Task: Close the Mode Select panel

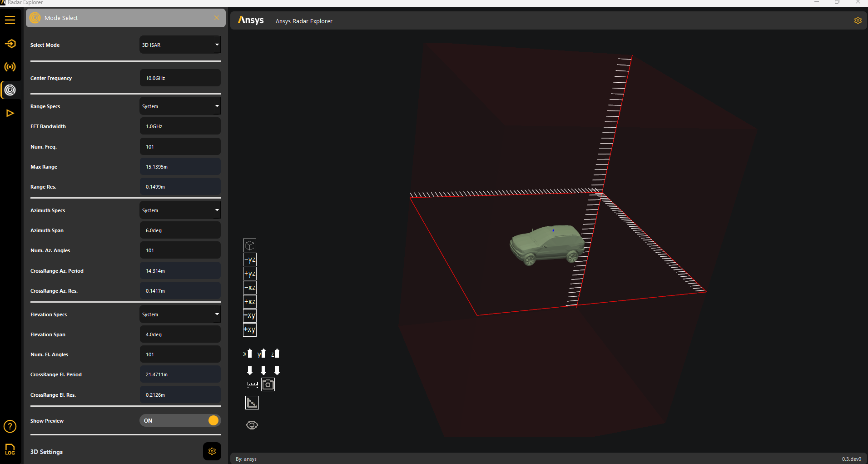Action: (217, 18)
